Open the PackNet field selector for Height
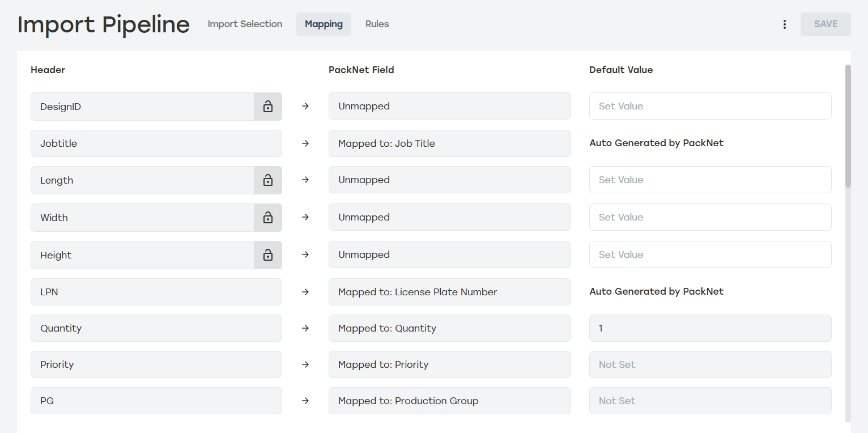The image size is (868, 433). [449, 254]
